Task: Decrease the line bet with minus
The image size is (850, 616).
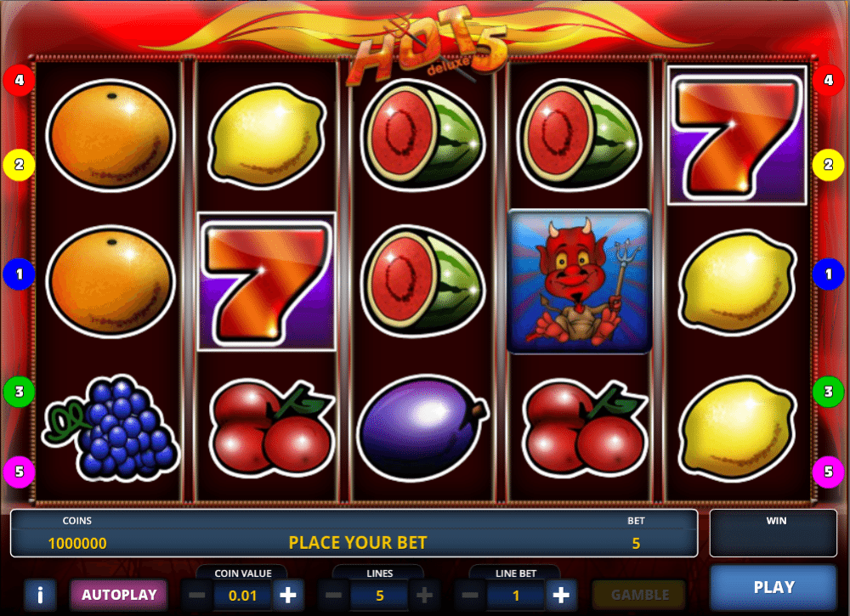Action: 470,596
